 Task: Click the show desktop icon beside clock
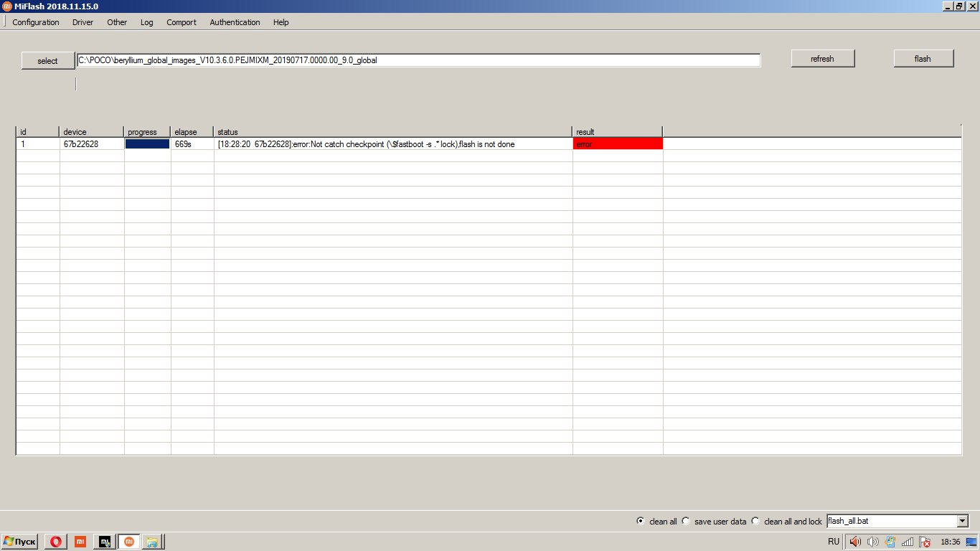(x=971, y=542)
